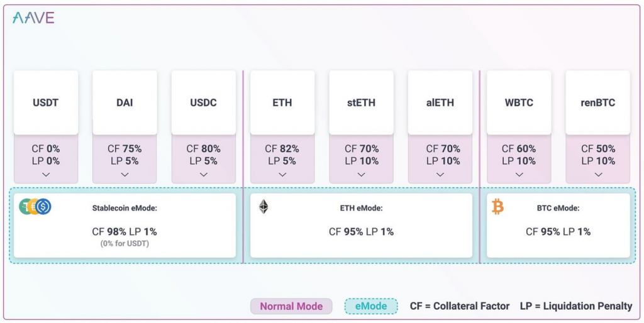This screenshot has height=323, width=644.
Task: Click the orange Bitcoin icon
Action: coord(497,207)
